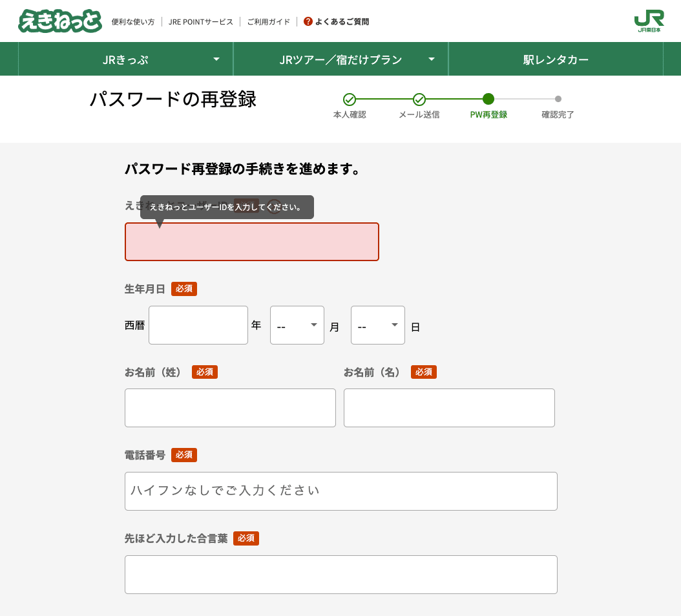Click the 必須 badge next to 生年月日
Image resolution: width=681 pixels, height=616 pixels.
coord(183,289)
